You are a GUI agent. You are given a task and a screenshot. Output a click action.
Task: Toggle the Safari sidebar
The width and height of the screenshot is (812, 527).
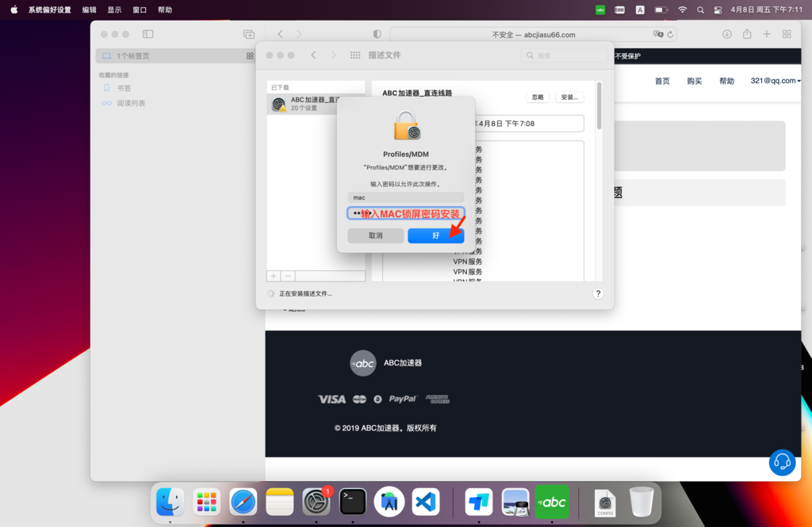point(147,34)
